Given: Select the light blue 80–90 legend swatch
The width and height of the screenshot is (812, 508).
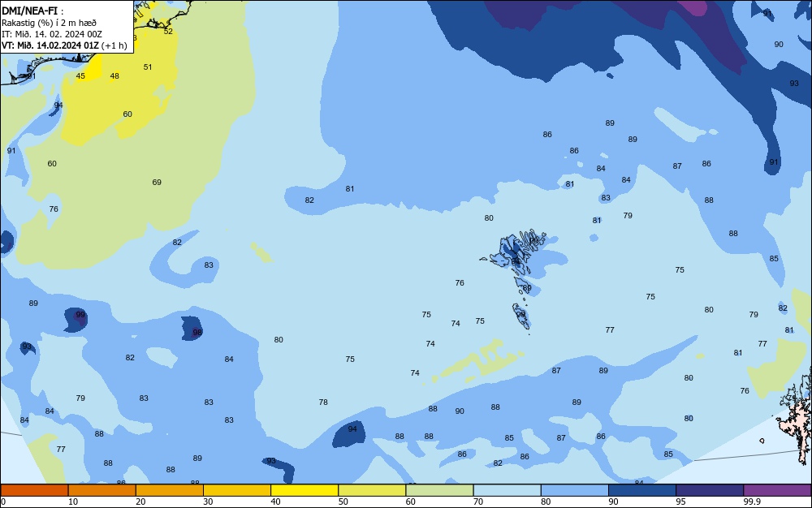Looking at the screenshot, I should pyautogui.click(x=575, y=490).
